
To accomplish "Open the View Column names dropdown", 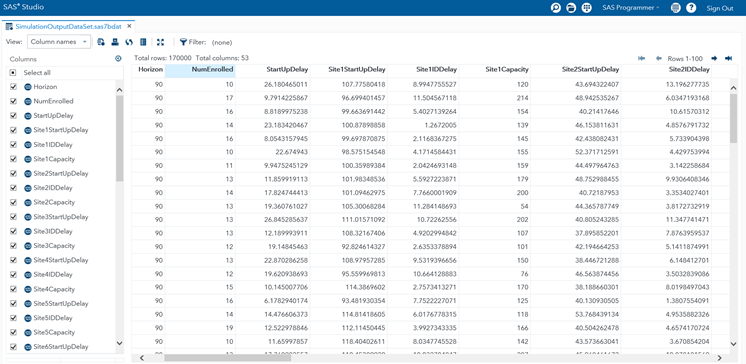I will (x=59, y=42).
